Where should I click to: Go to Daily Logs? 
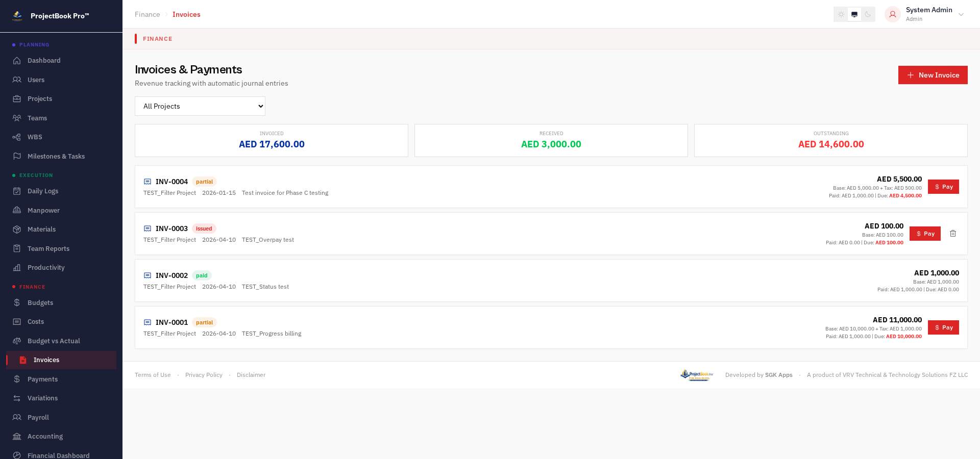pos(61,191)
